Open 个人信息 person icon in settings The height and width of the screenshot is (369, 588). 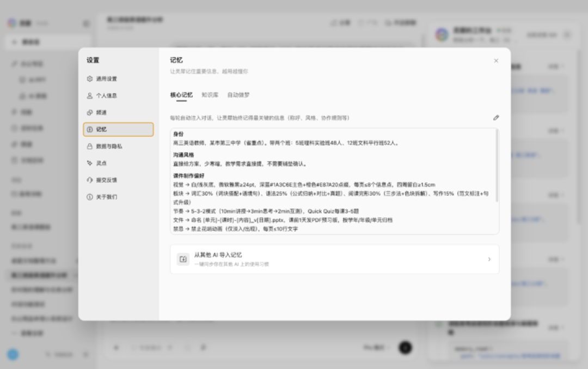90,96
